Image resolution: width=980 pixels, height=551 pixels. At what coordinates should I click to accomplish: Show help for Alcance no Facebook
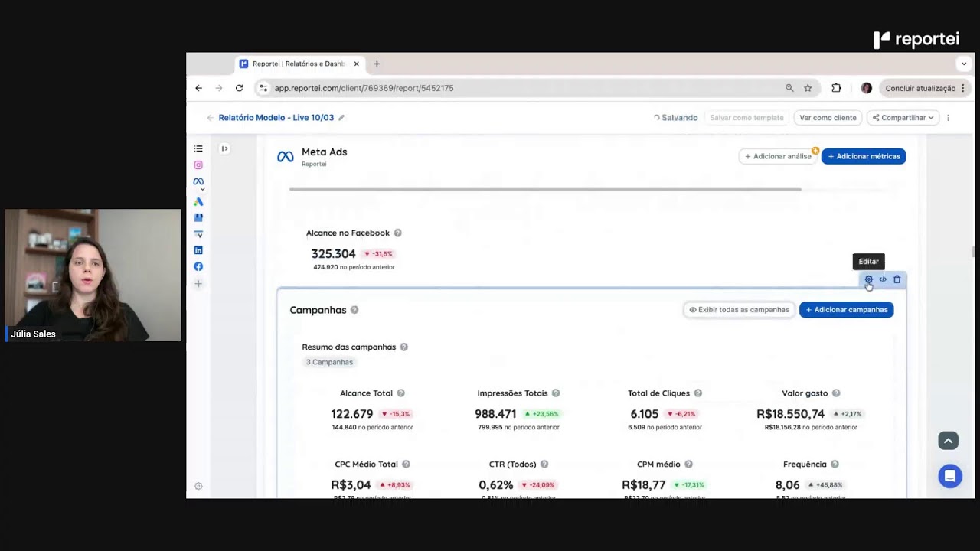[397, 233]
